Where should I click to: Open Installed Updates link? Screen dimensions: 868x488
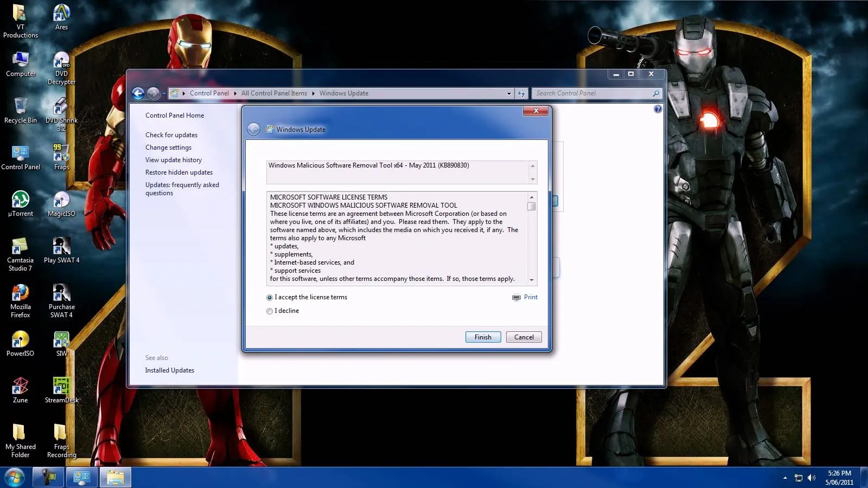(x=170, y=370)
